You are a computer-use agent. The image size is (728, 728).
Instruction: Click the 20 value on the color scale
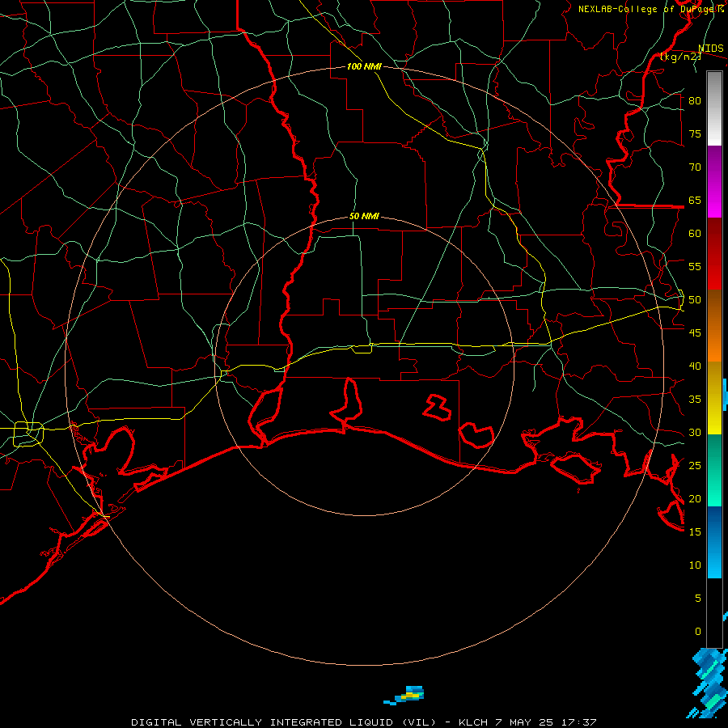tap(695, 498)
